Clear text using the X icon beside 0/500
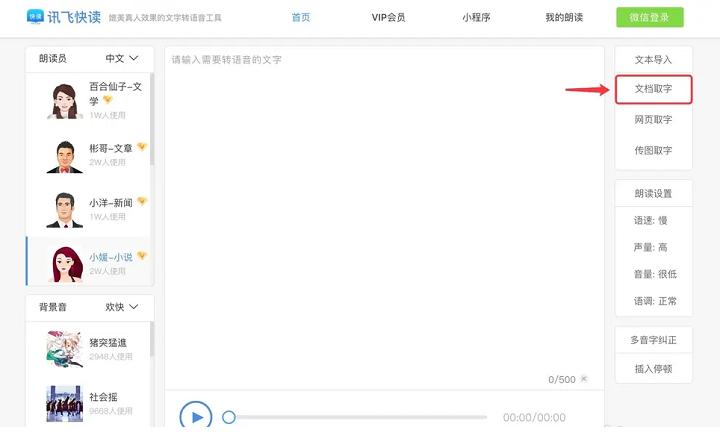Image resolution: width=720 pixels, height=432 pixels. [584, 379]
